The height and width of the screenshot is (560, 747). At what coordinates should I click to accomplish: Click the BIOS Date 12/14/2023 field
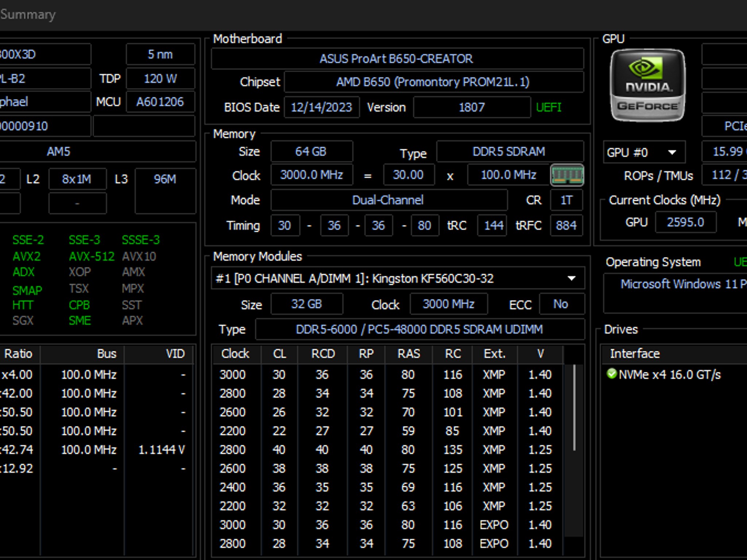[x=321, y=107]
